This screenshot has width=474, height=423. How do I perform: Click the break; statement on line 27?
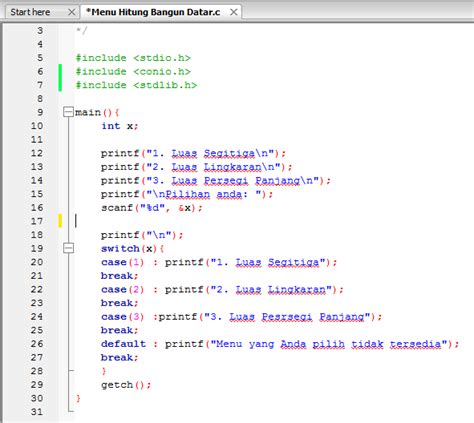pos(119,358)
